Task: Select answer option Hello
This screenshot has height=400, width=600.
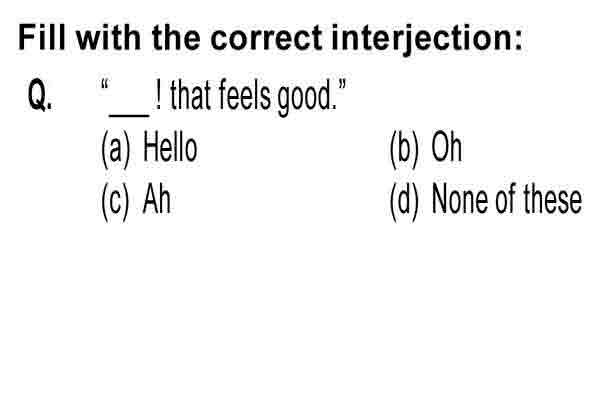Action: coord(170,148)
